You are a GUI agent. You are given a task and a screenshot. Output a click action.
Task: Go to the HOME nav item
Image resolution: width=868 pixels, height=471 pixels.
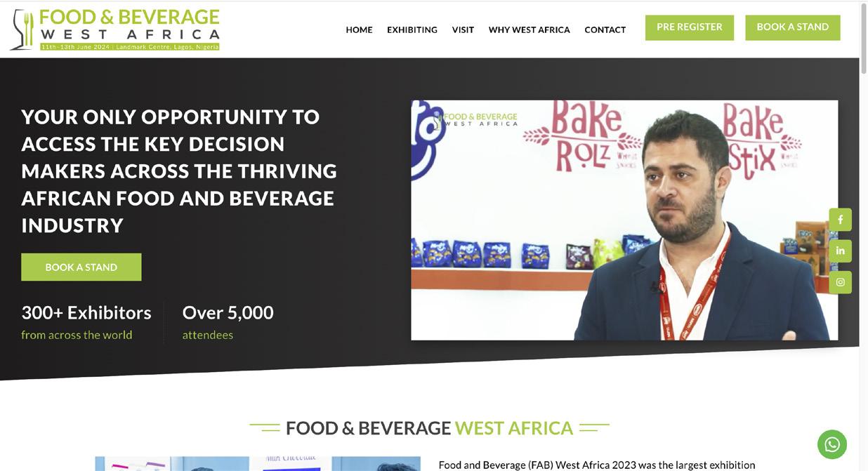click(x=359, y=29)
